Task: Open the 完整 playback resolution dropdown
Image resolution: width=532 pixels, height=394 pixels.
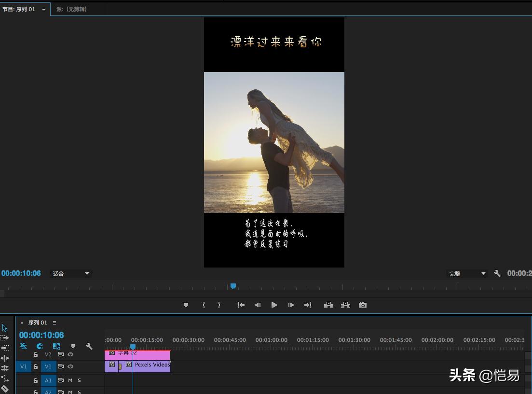Action: click(466, 273)
